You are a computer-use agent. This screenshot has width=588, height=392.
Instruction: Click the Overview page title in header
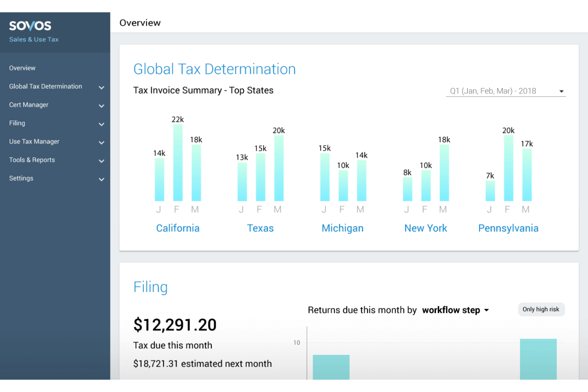coord(140,23)
